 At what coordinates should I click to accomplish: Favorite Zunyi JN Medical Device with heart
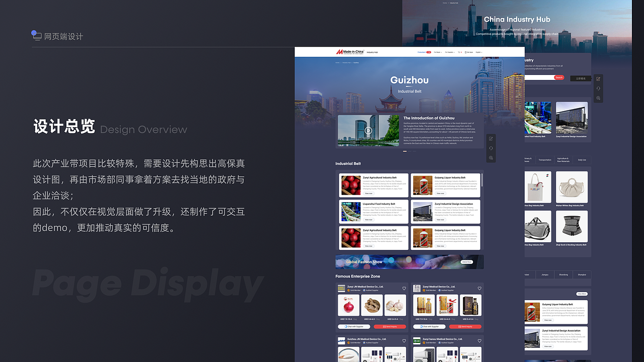[x=404, y=289]
